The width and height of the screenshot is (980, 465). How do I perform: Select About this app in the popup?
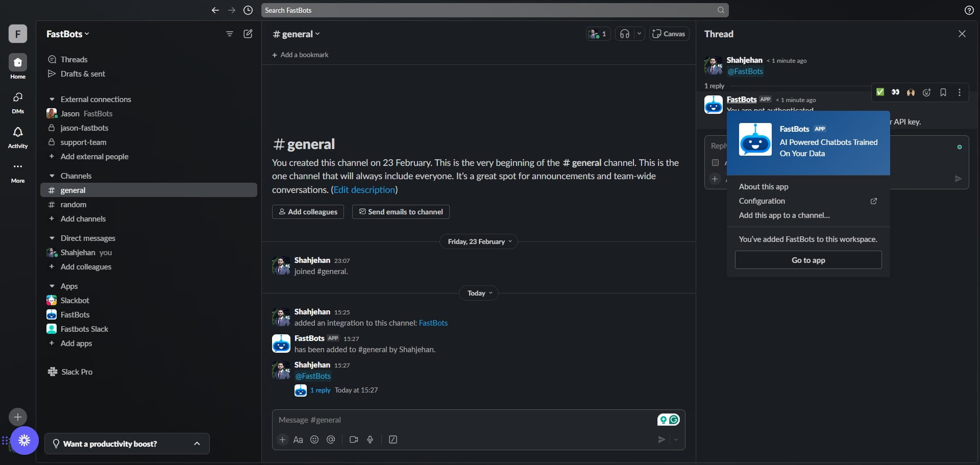808,187
